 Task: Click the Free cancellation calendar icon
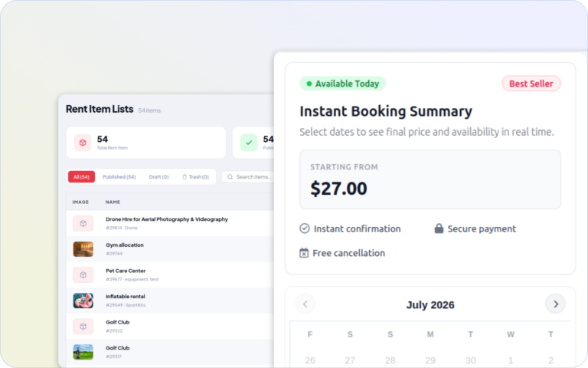tap(304, 253)
